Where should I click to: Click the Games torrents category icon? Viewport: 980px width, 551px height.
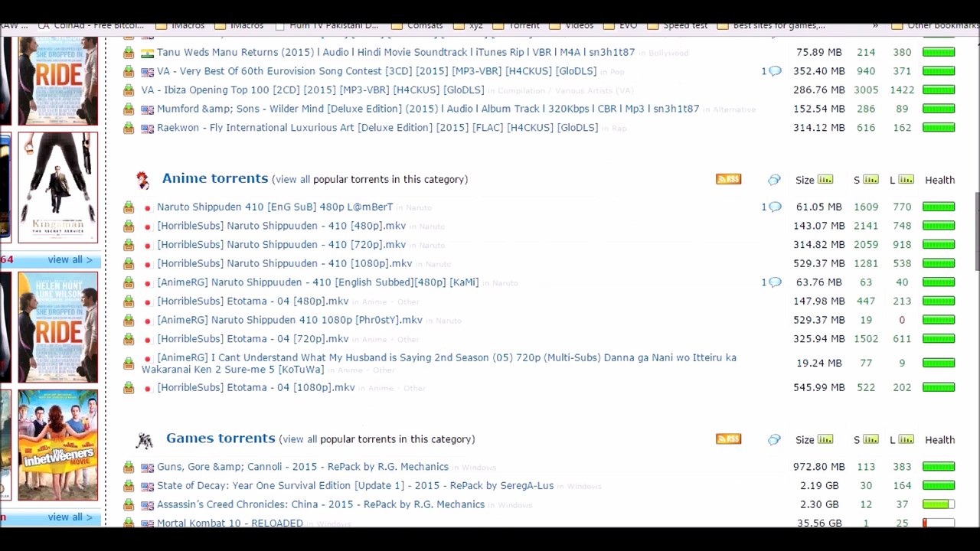(x=144, y=440)
